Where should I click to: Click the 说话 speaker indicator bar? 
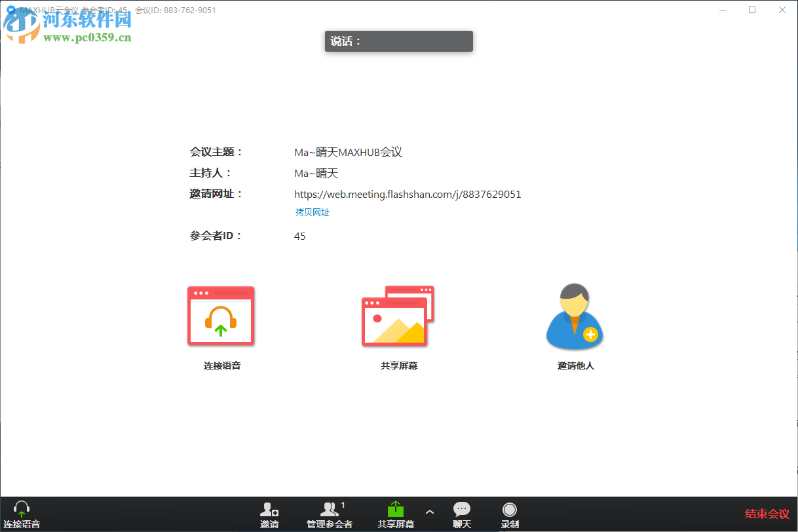tap(398, 41)
